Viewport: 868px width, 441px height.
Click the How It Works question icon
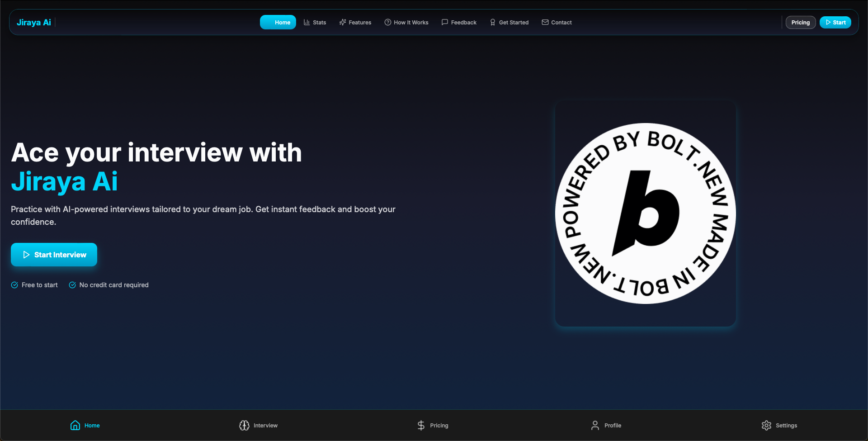point(388,22)
